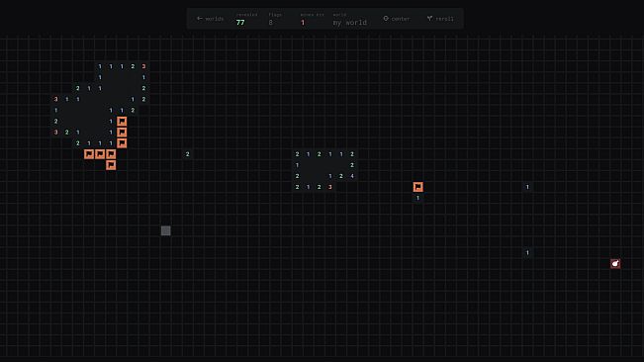This screenshot has height=362, width=644.
Task: Click the flags counter value
Action: tap(271, 23)
